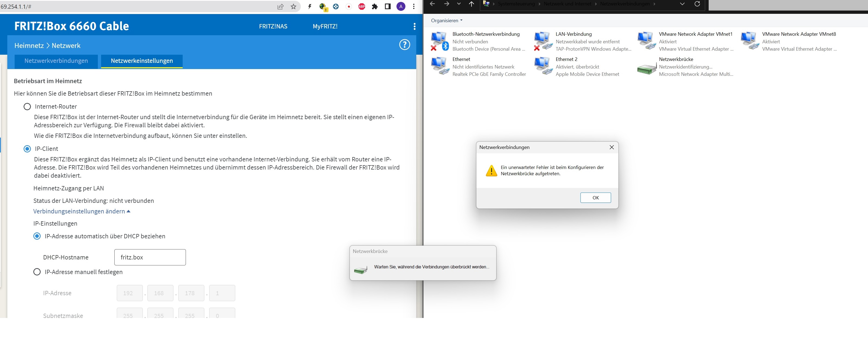
Task: Click the AdBlock Plus extension icon
Action: [x=362, y=6]
